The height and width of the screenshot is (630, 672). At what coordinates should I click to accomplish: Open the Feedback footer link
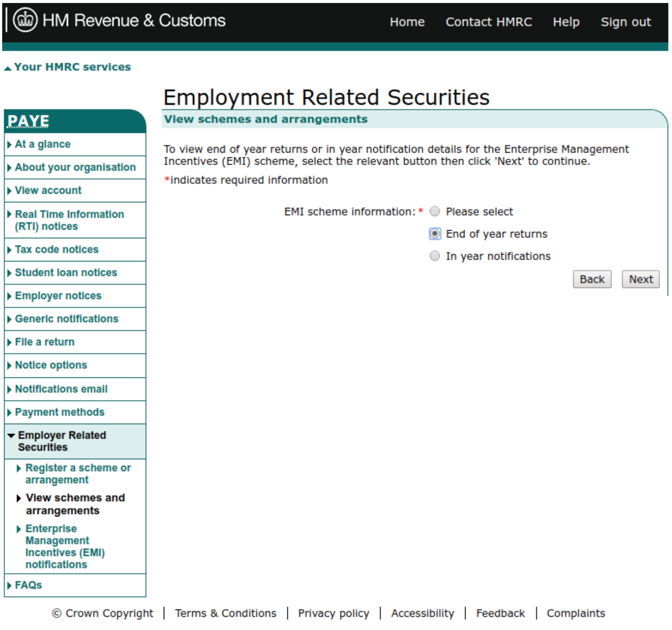coord(500,613)
